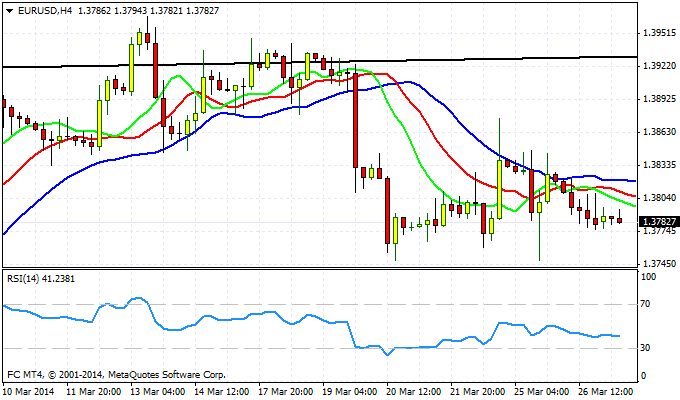Click the 14 Mar 12:00 time label
Viewport: 680px width, 400px height.
tap(222, 391)
